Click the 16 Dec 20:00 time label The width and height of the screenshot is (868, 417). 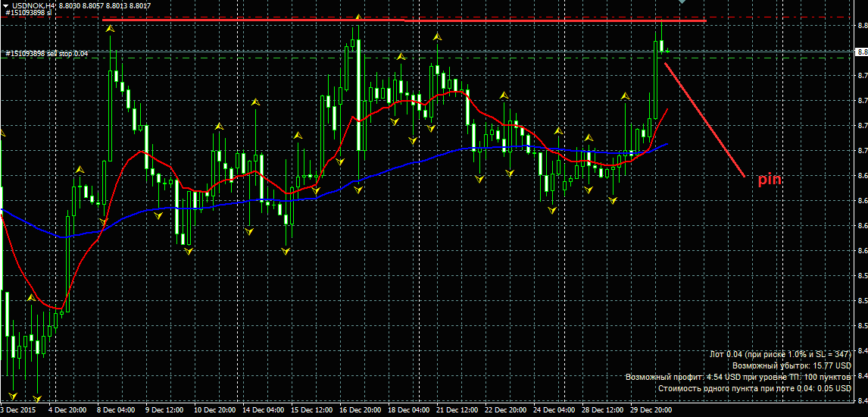[361, 410]
